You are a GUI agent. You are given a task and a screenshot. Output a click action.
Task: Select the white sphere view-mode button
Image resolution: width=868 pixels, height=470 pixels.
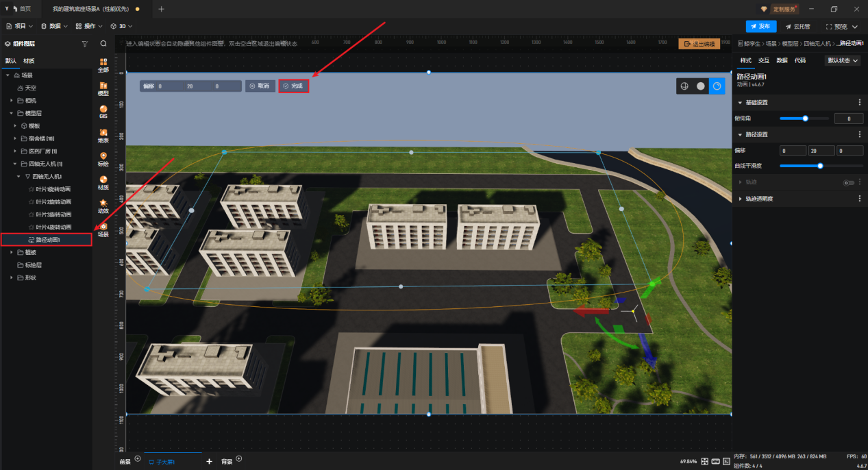pyautogui.click(x=700, y=86)
